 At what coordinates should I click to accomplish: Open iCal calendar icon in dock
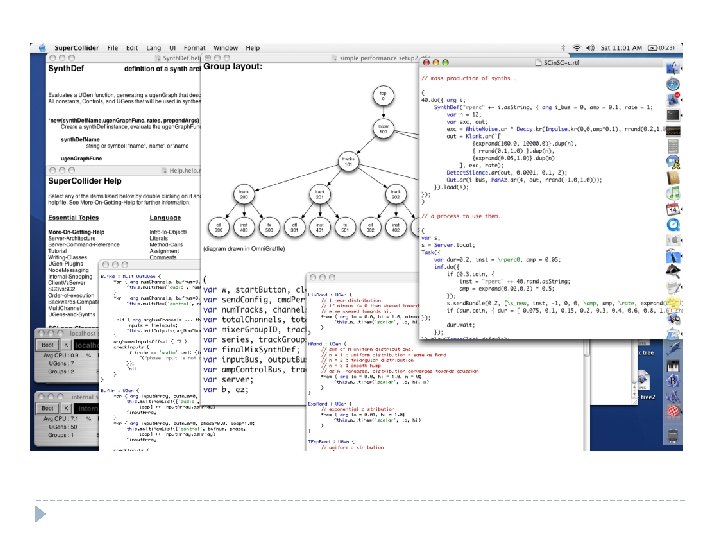(673, 209)
